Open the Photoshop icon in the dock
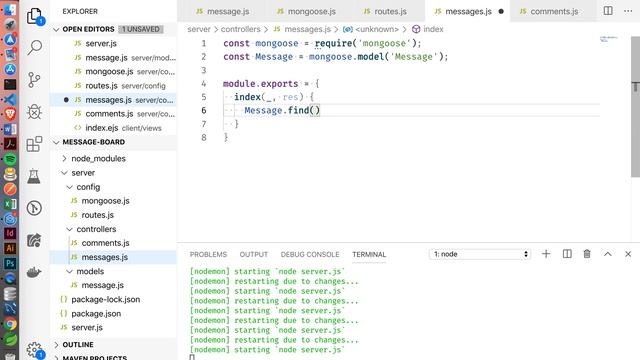Viewport: 640px width, 360px height. [10, 263]
